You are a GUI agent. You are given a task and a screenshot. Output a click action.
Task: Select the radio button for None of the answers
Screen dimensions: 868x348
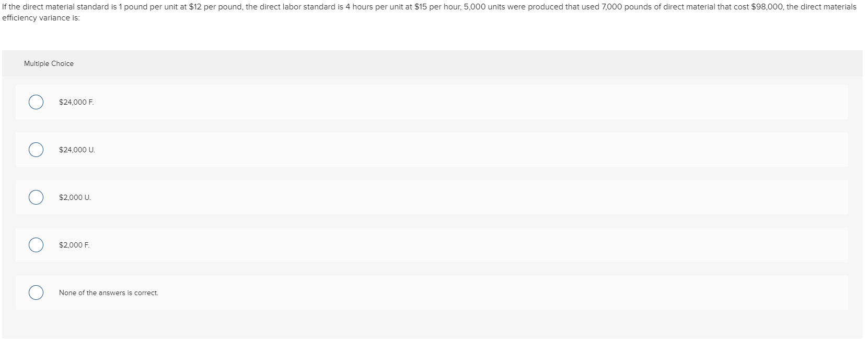click(36, 293)
